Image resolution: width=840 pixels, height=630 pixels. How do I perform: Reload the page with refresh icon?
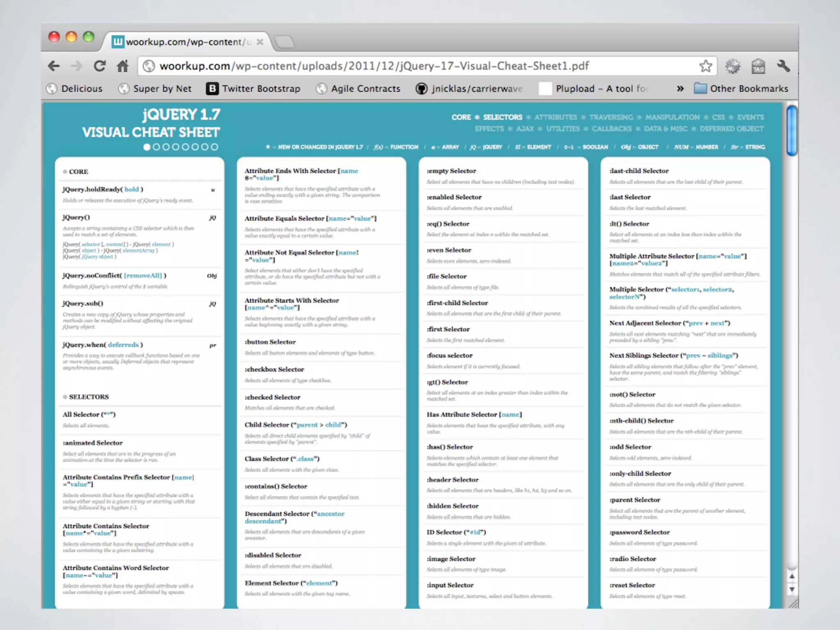[x=100, y=66]
